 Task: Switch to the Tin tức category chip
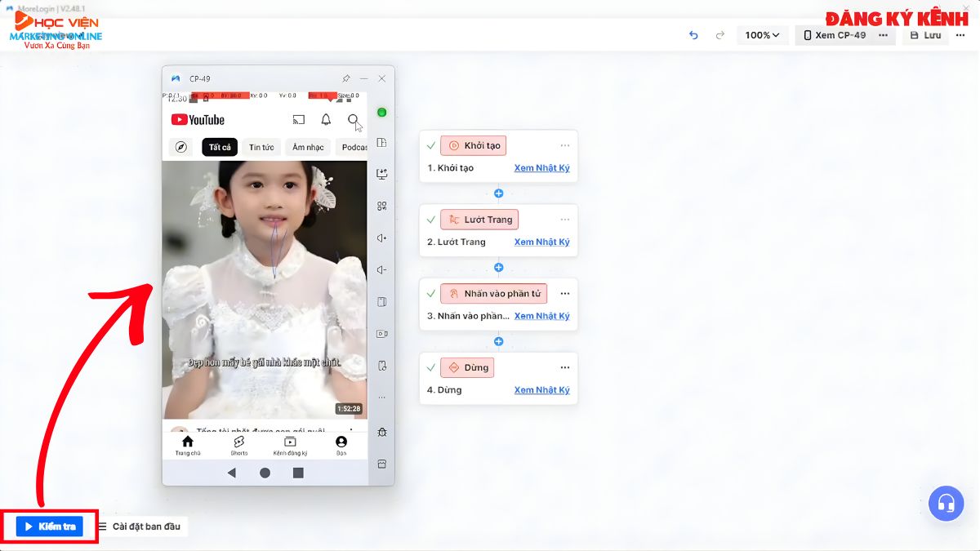(x=261, y=147)
